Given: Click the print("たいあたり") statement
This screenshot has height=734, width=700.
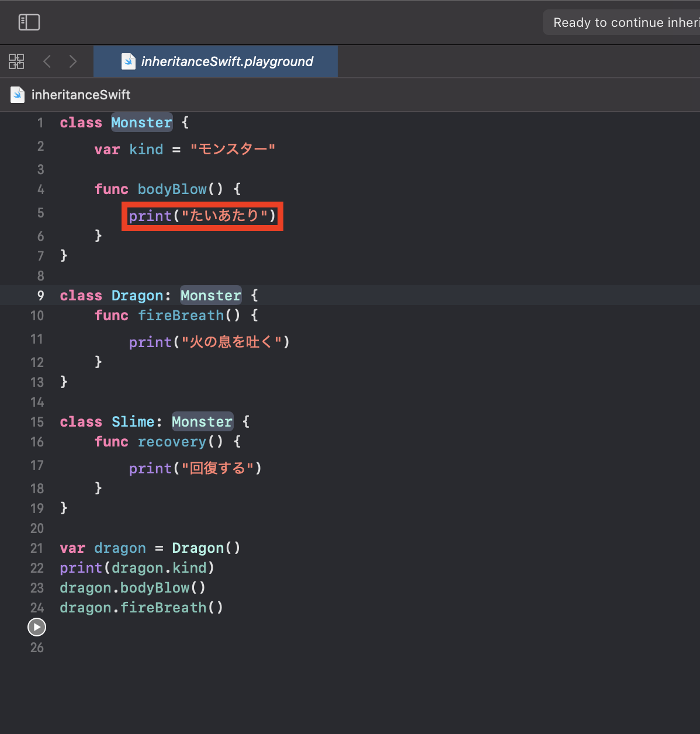Looking at the screenshot, I should (x=202, y=216).
